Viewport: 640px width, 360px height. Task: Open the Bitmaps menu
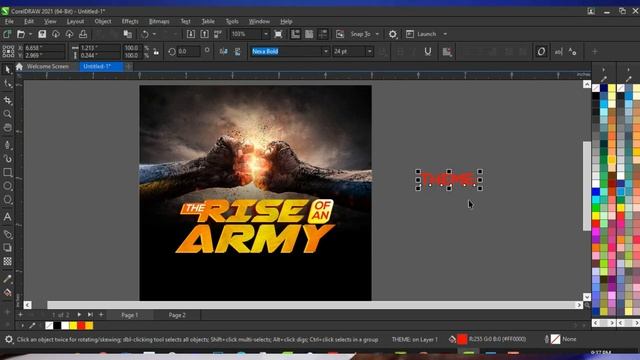click(159, 21)
